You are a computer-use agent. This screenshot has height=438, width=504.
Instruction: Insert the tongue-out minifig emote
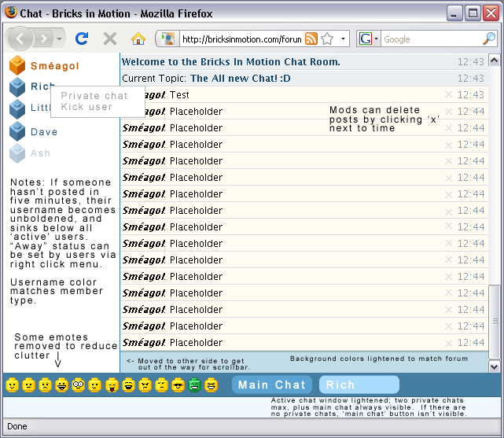pos(112,385)
